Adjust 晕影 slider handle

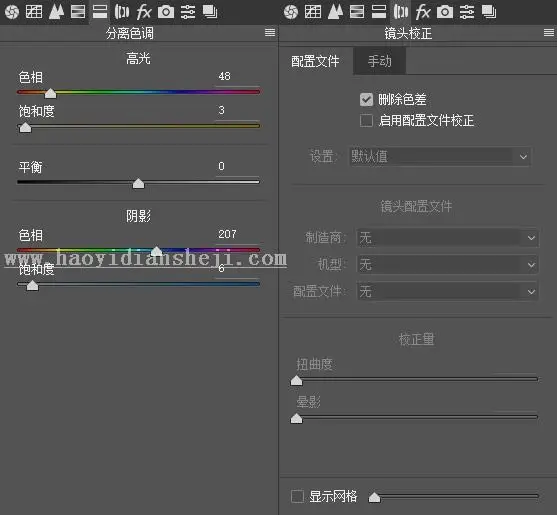point(296,418)
